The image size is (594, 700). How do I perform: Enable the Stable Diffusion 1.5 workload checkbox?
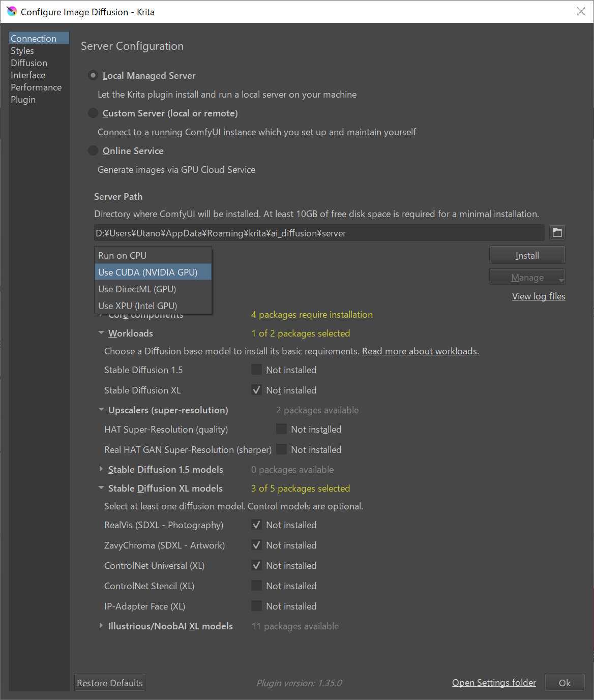click(257, 370)
